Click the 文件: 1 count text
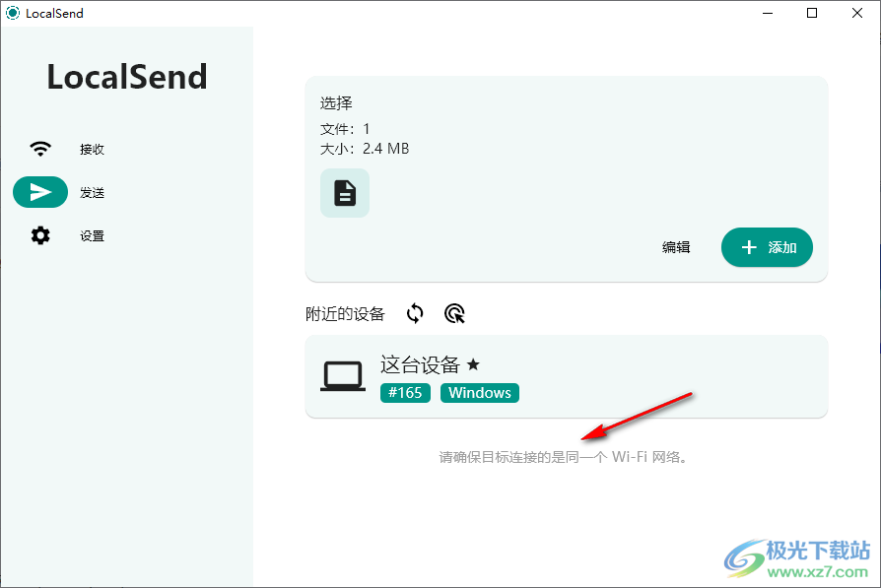The height and width of the screenshot is (588, 881). point(345,129)
